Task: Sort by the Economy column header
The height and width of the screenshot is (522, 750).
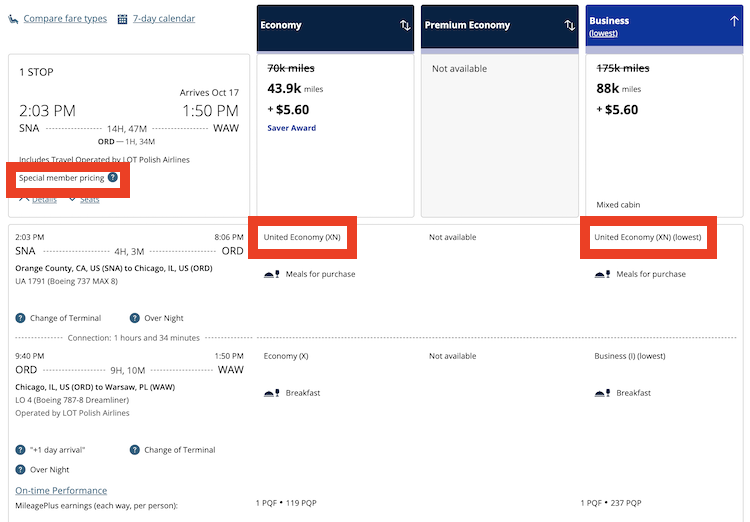Action: tap(335, 28)
